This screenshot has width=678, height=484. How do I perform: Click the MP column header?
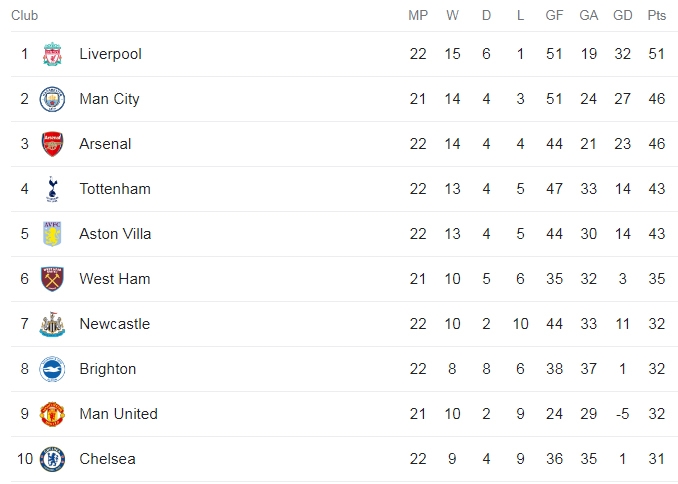tap(418, 16)
